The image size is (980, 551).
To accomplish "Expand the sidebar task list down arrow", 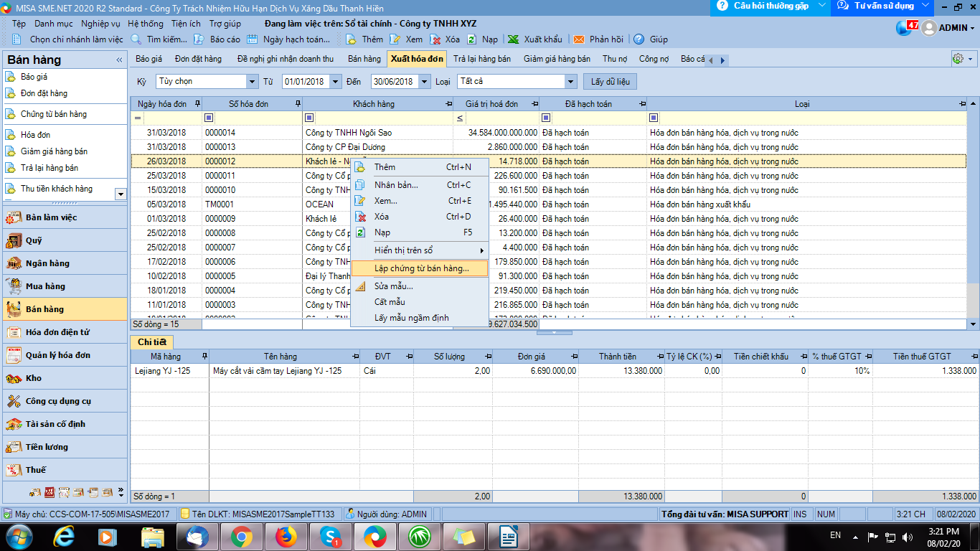I will (121, 194).
